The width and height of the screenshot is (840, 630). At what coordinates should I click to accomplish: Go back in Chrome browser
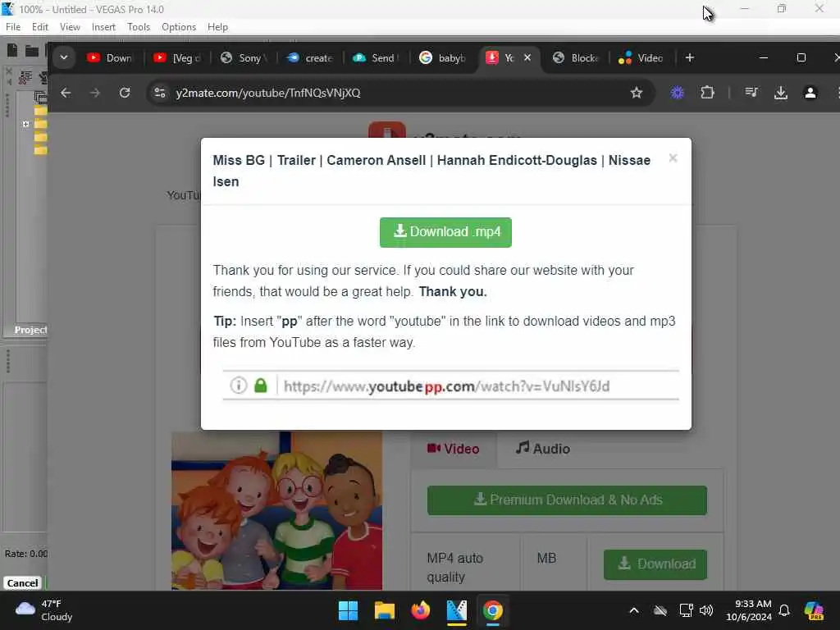(x=66, y=93)
